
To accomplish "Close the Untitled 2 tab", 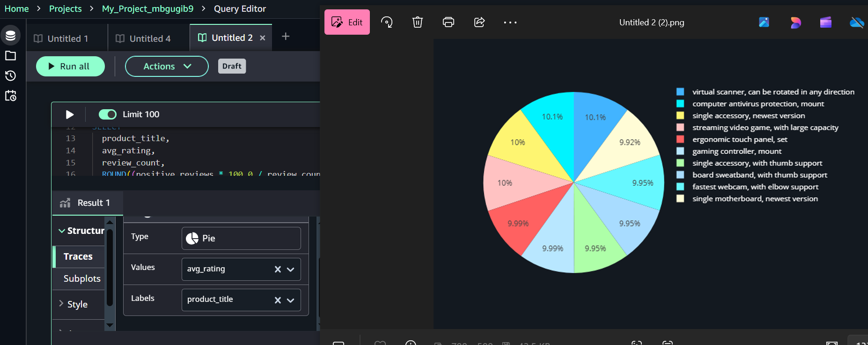I will (x=263, y=38).
